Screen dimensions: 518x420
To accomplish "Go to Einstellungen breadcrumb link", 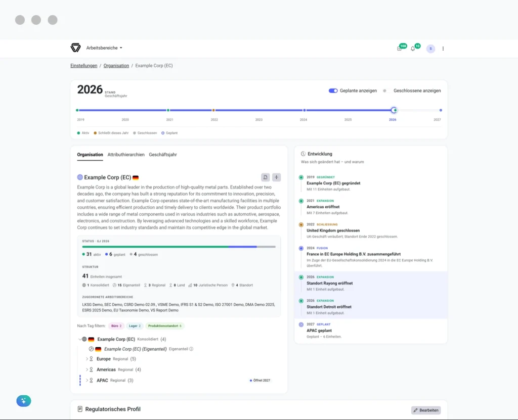I will point(84,66).
